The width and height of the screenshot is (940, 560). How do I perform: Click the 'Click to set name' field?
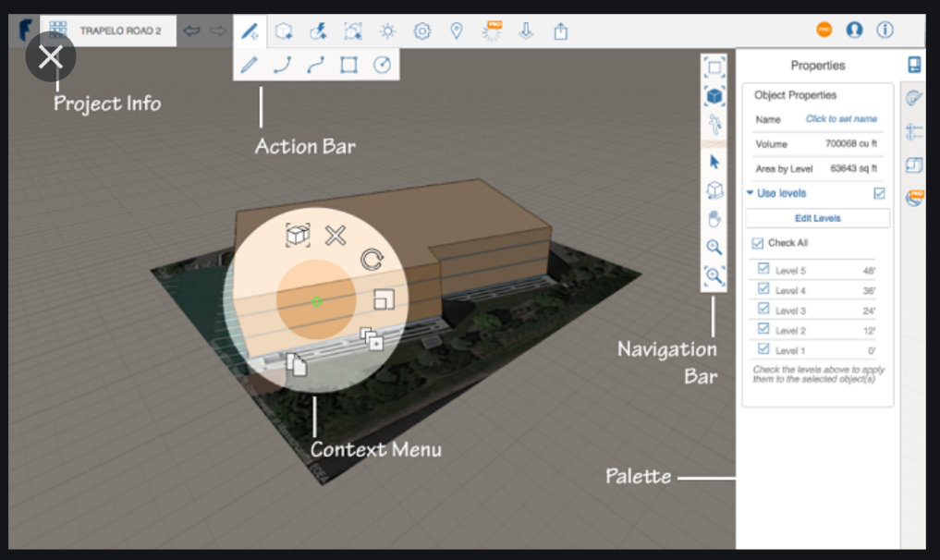point(841,118)
